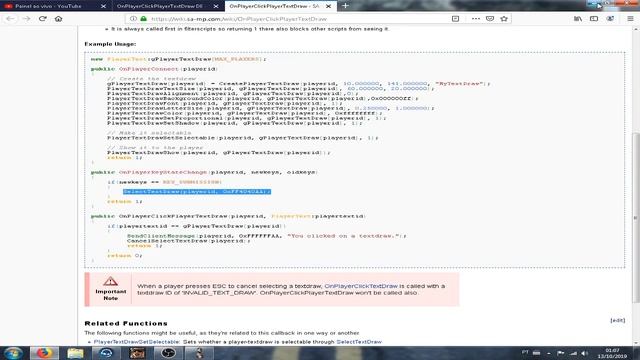640x360 pixels.
Task: Open the OBS Studio taskbar icon
Action: point(168,353)
